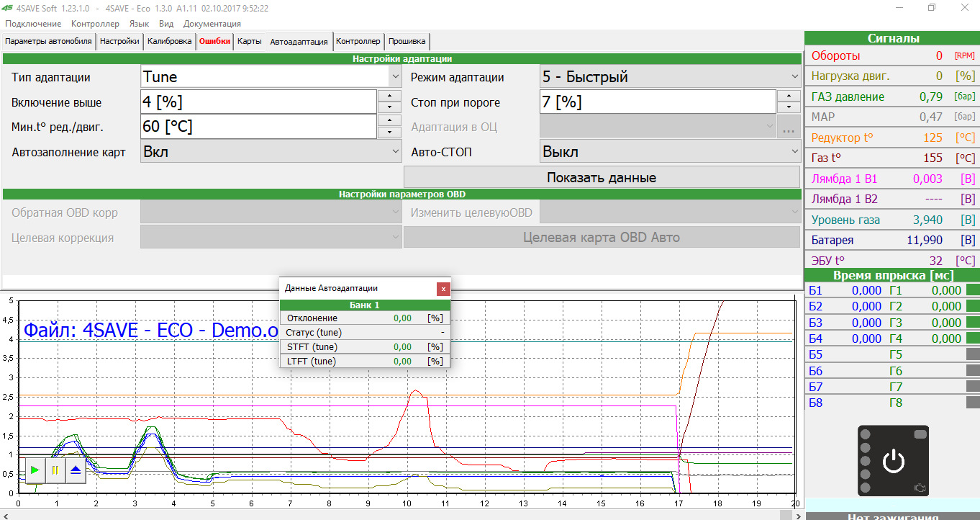This screenshot has height=520, width=980.
Task: Toggle the gray indicator for the Б6 injector
Action: pyautogui.click(x=973, y=371)
